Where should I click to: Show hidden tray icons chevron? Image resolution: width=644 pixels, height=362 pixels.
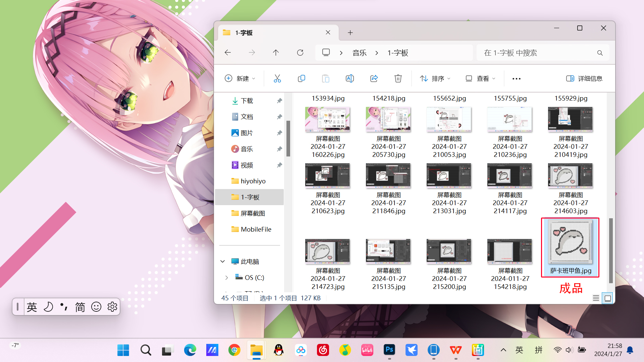click(x=503, y=350)
